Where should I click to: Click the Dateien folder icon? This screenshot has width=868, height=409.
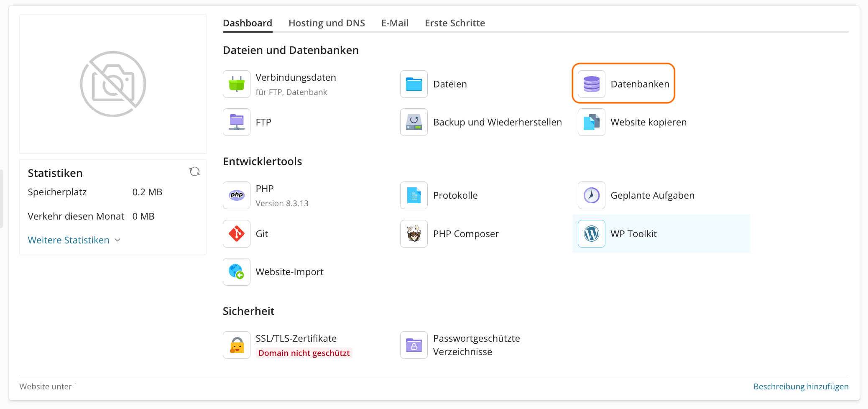[x=414, y=84]
